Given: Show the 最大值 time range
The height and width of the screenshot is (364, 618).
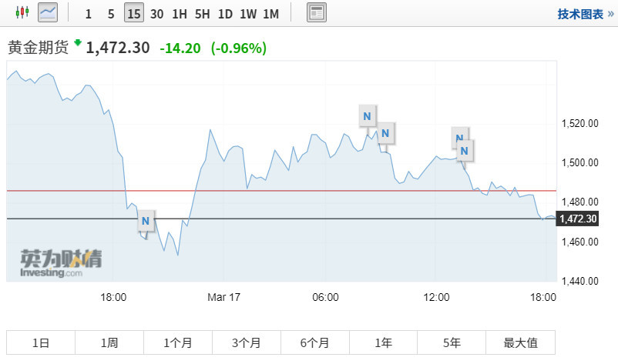Looking at the screenshot, I should (x=520, y=343).
